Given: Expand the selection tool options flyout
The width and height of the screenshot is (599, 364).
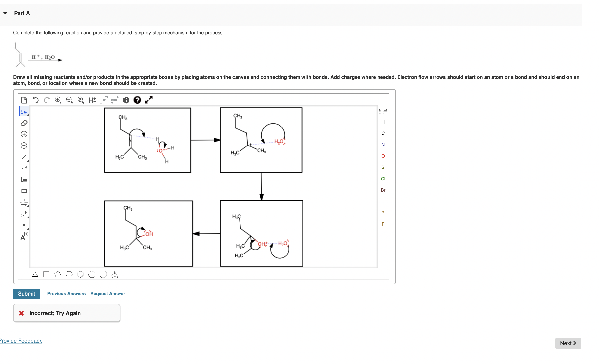Looking at the screenshot, I should [28, 115].
